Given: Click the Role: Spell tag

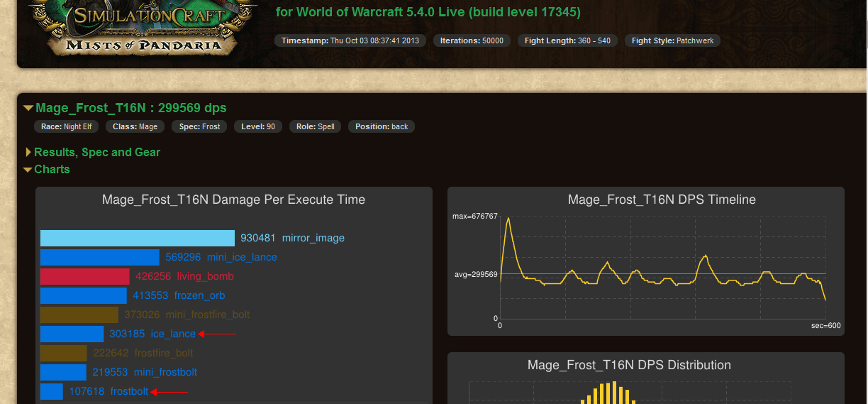Looking at the screenshot, I should [316, 126].
